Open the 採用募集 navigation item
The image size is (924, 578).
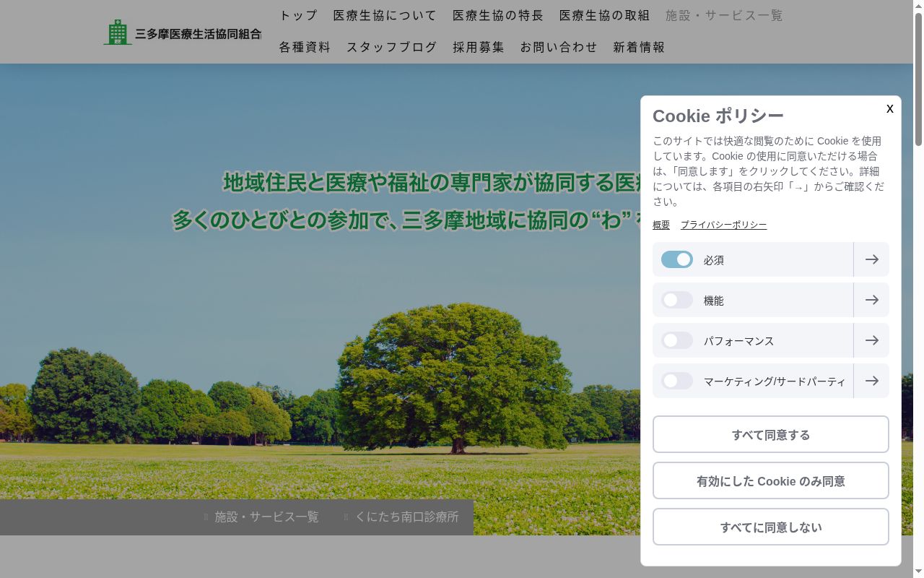point(479,47)
